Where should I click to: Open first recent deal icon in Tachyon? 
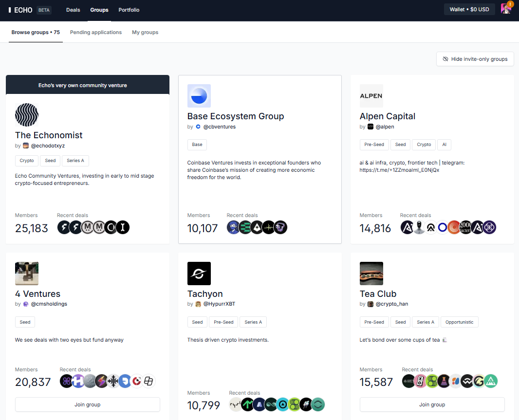(x=236, y=404)
